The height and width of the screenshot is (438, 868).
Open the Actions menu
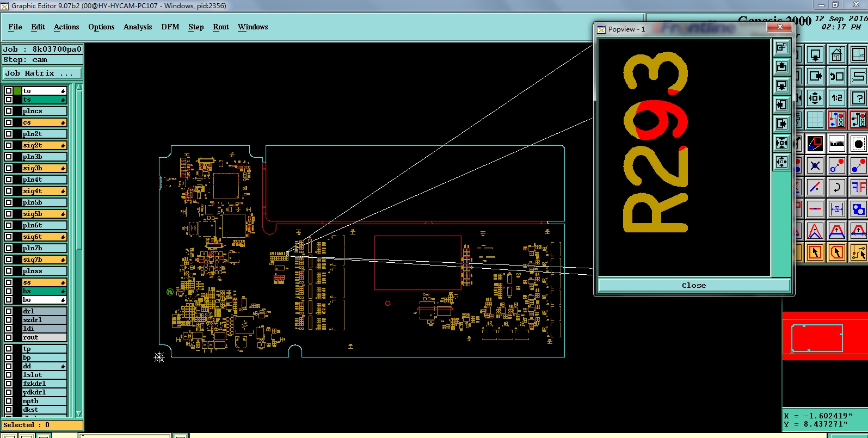tap(66, 27)
